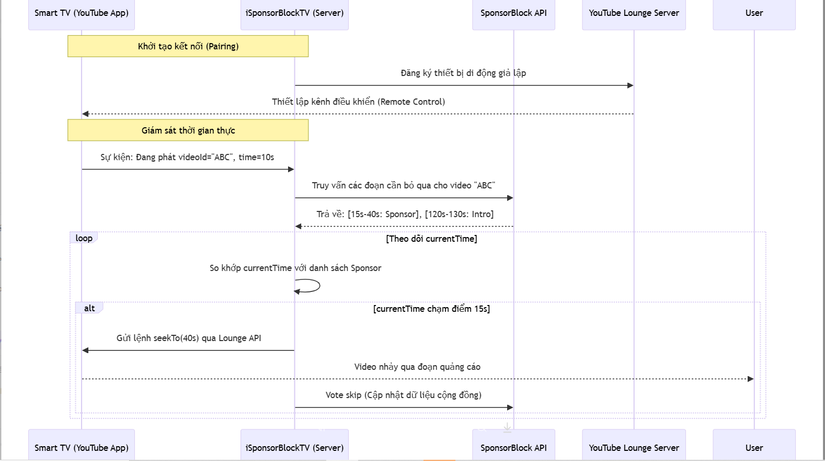This screenshot has width=825, height=461.
Task: Select the top Smart TV (YouTube App) box
Action: [x=82, y=15]
